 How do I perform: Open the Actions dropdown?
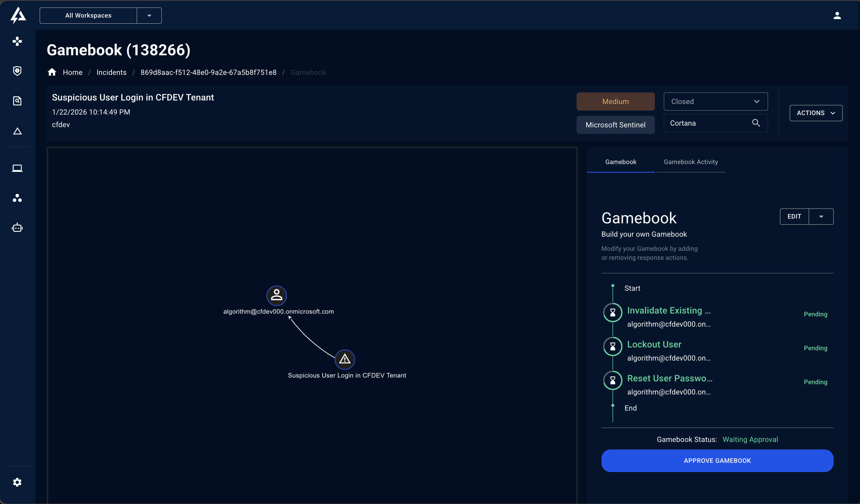(x=816, y=113)
